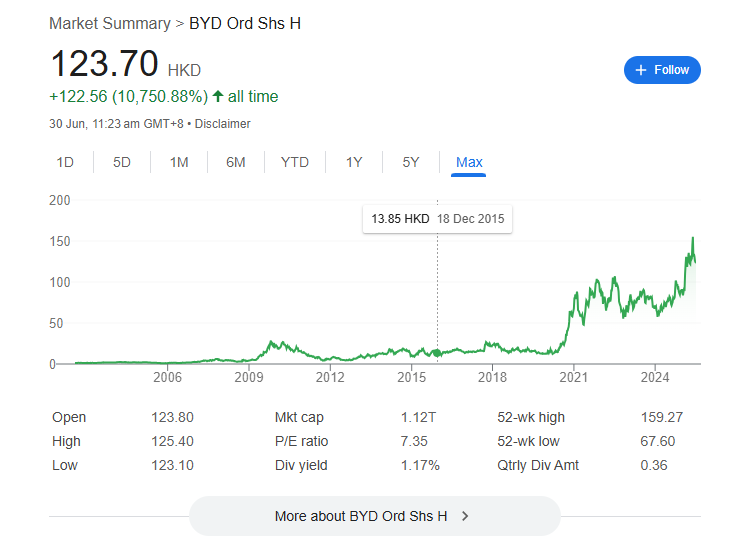This screenshot has height=559, width=751.
Task: Switch to the 1M range tab
Action: pos(179,162)
